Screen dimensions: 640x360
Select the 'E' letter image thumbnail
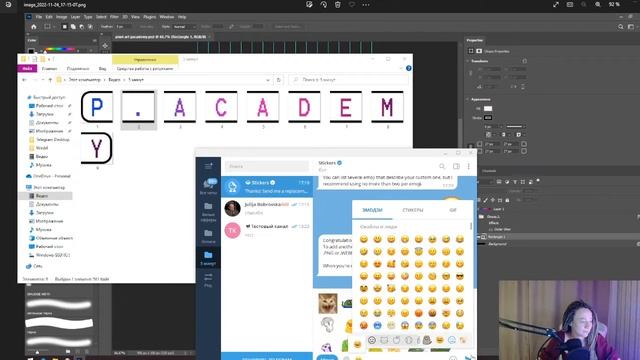(346, 107)
